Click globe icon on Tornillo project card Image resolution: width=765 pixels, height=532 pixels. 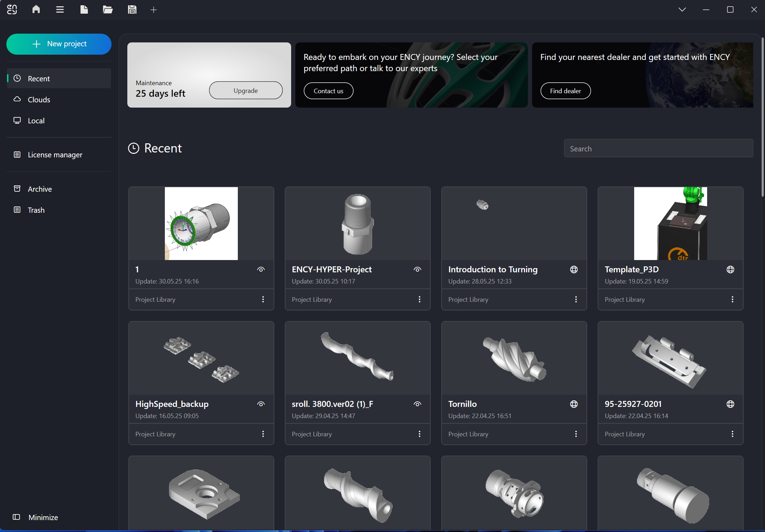point(574,404)
